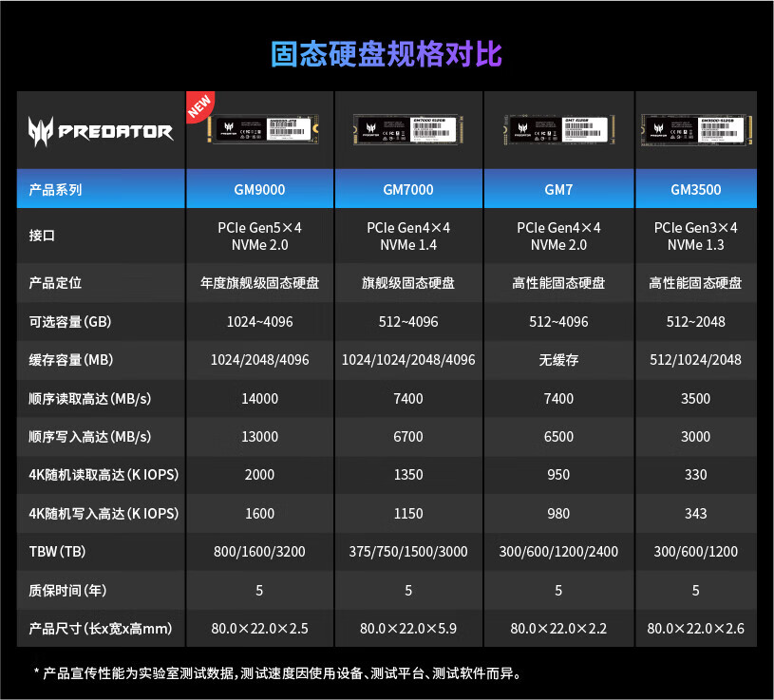774x700 pixels.
Task: Click the GM3500 SSD product image
Action: (695, 128)
